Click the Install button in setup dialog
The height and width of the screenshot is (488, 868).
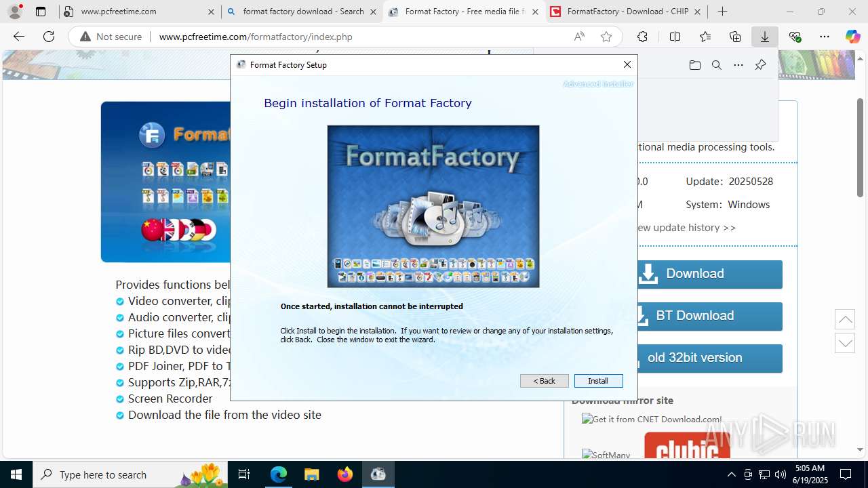click(x=598, y=381)
